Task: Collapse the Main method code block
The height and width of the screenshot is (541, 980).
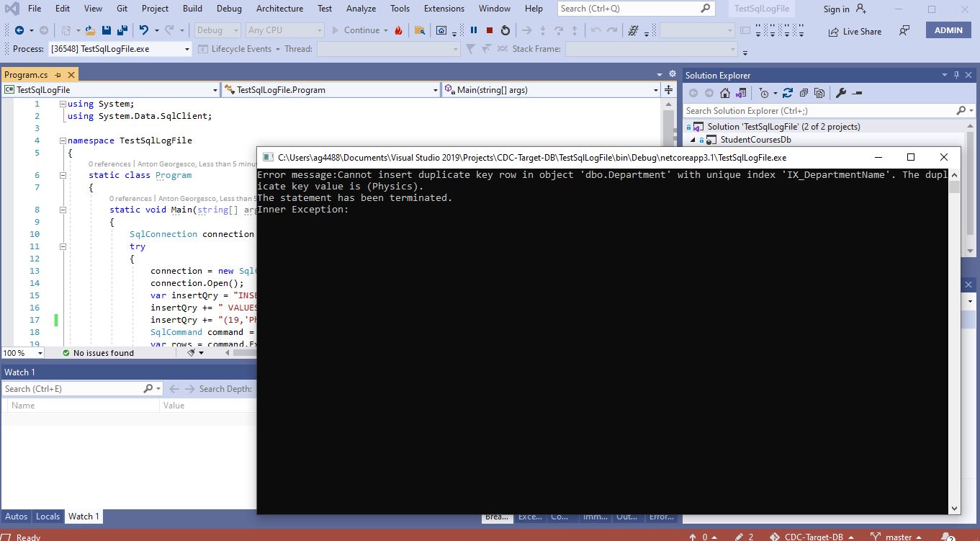Action: pyautogui.click(x=63, y=210)
